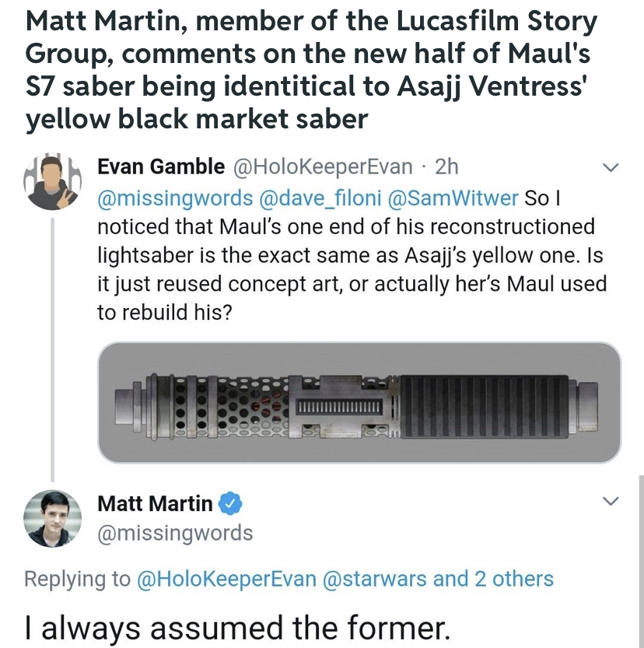Open @HoloKeeperEvan in the Replying to line
This screenshot has width=644, height=648.
tap(226, 579)
